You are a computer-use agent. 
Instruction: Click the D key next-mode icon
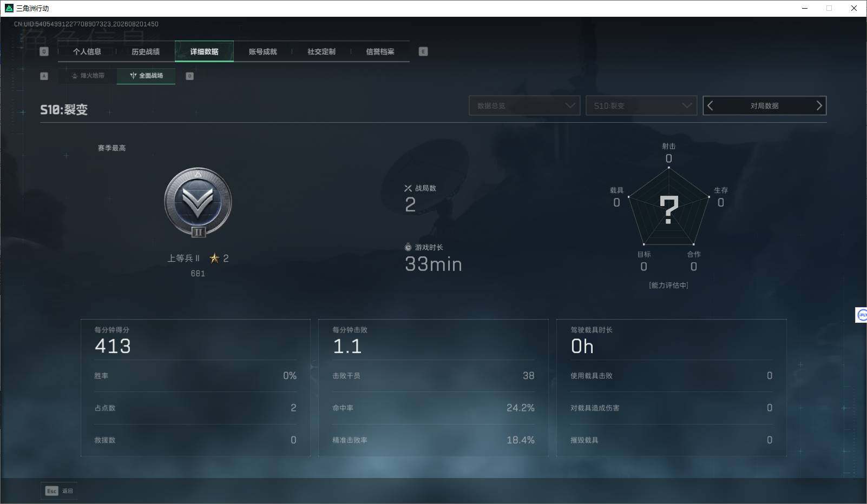coord(189,76)
